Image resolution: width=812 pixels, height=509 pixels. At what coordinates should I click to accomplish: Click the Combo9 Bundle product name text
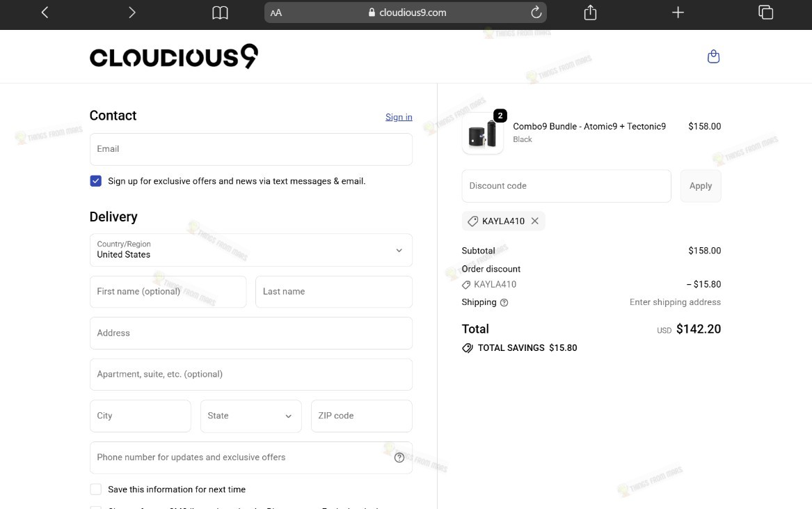click(589, 127)
